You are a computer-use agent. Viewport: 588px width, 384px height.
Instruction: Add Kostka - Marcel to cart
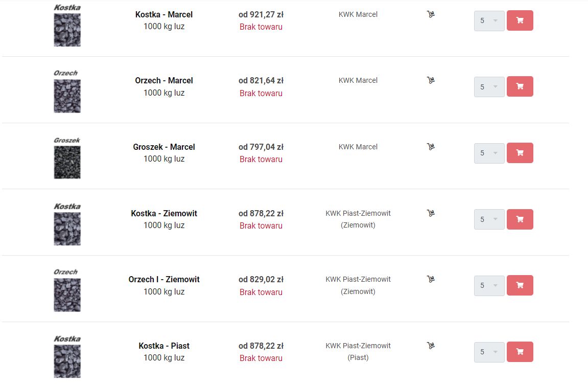[x=520, y=20]
